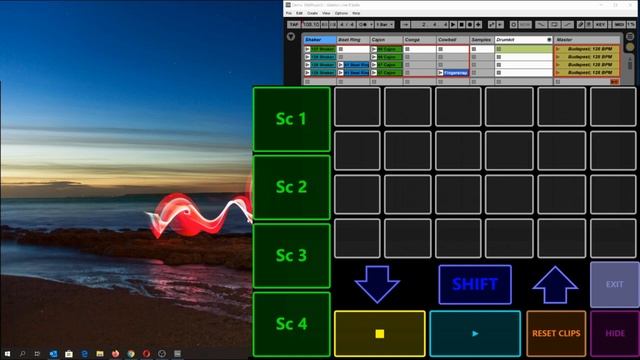The width and height of the screenshot is (640, 360).
Task: Launch scene with the Sc 1 pad
Action: click(x=291, y=119)
